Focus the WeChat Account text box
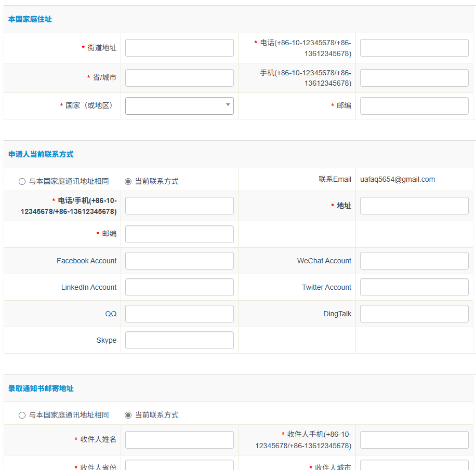This screenshot has width=476, height=470. tap(414, 261)
